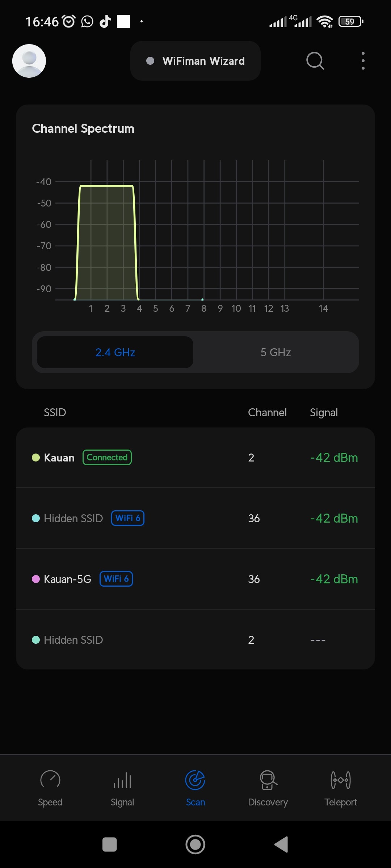This screenshot has height=868, width=391.
Task: Select the Scan radar icon
Action: pos(195,780)
